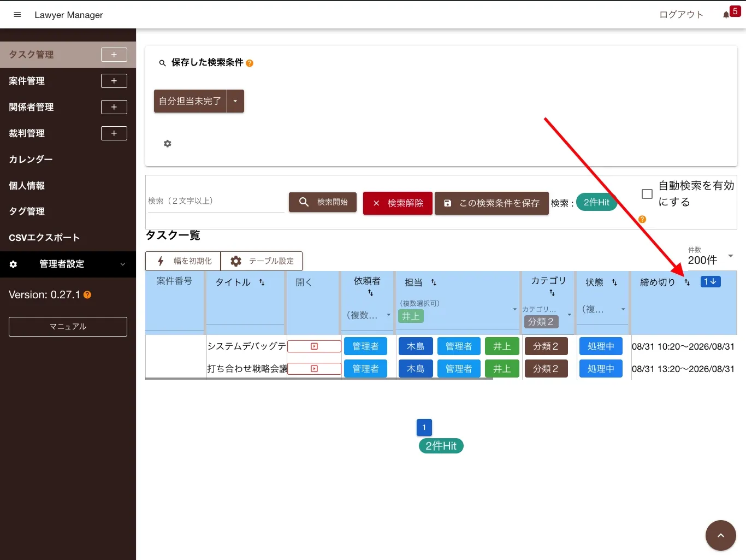The width and height of the screenshot is (746, 560).
Task: Open the 状態 filter dropdown
Action: click(x=603, y=310)
